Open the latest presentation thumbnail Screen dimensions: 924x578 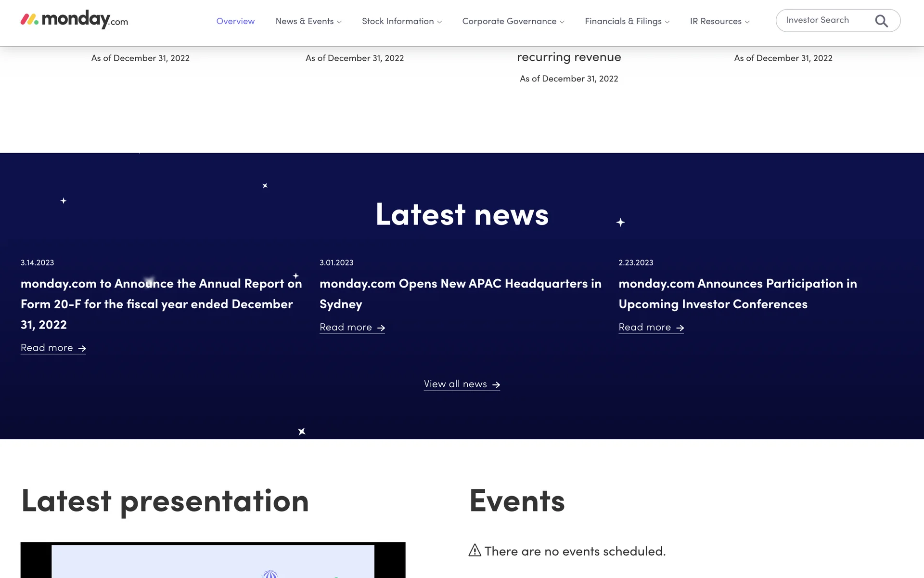[213, 560]
